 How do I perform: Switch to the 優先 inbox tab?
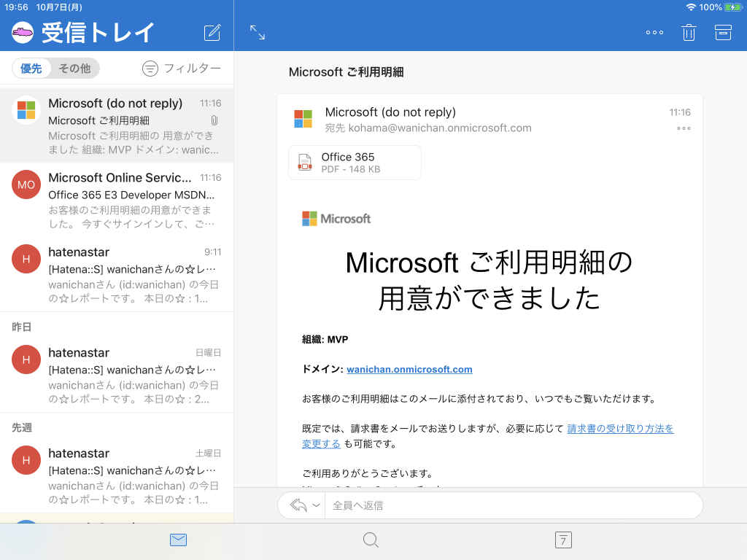click(x=31, y=69)
